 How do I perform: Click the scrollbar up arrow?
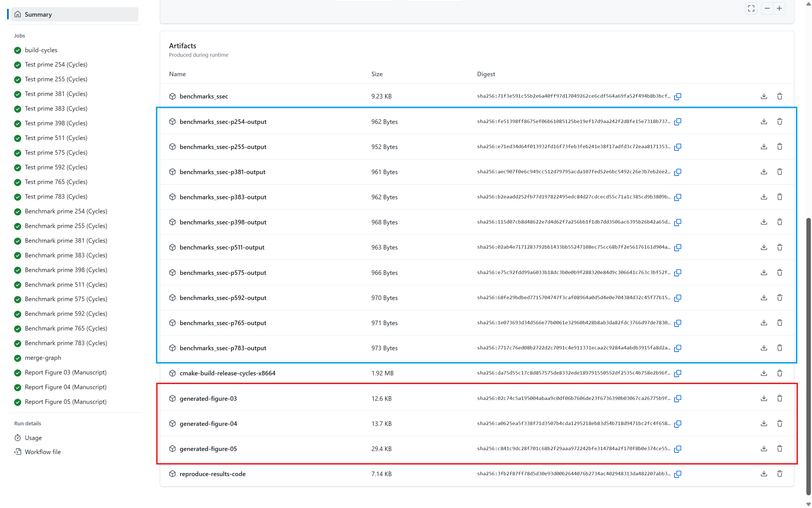tap(808, 4)
